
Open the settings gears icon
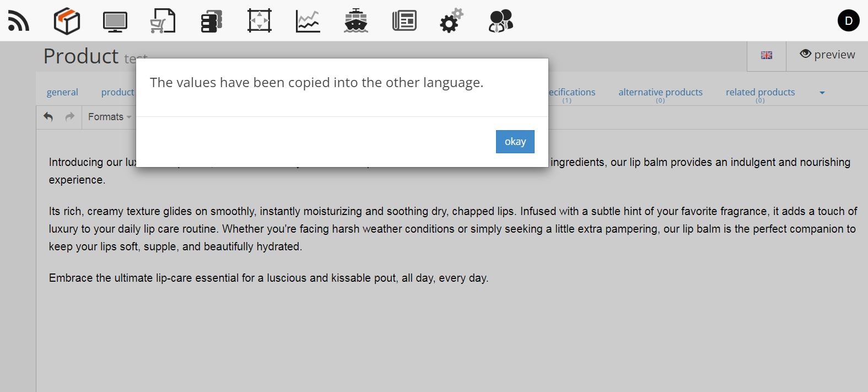pyautogui.click(x=451, y=21)
